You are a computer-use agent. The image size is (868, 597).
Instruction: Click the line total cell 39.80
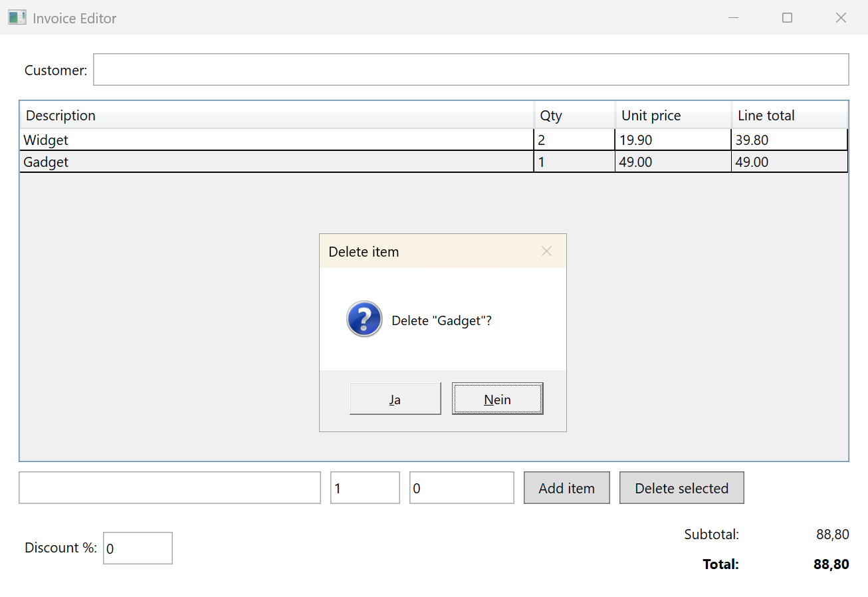[x=790, y=140]
